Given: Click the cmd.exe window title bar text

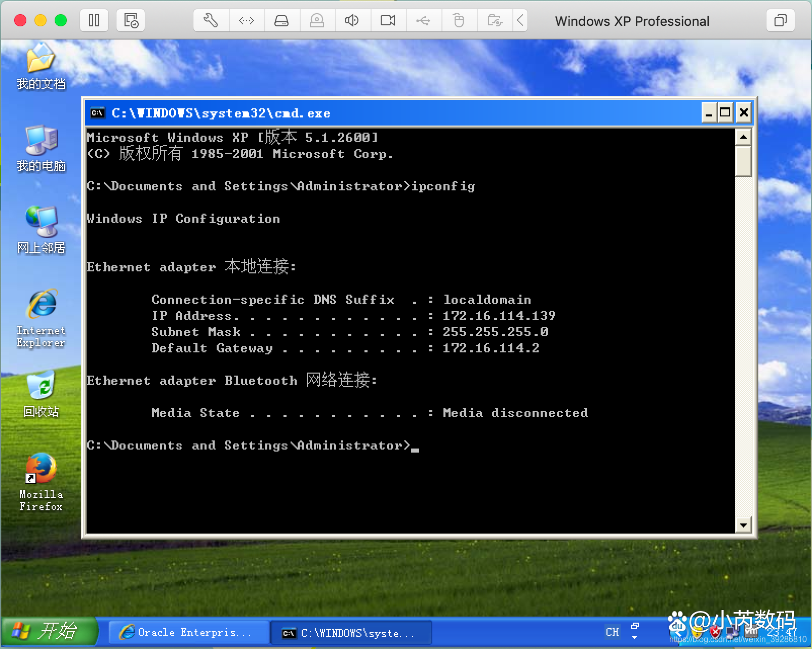Looking at the screenshot, I should pyautogui.click(x=221, y=113).
